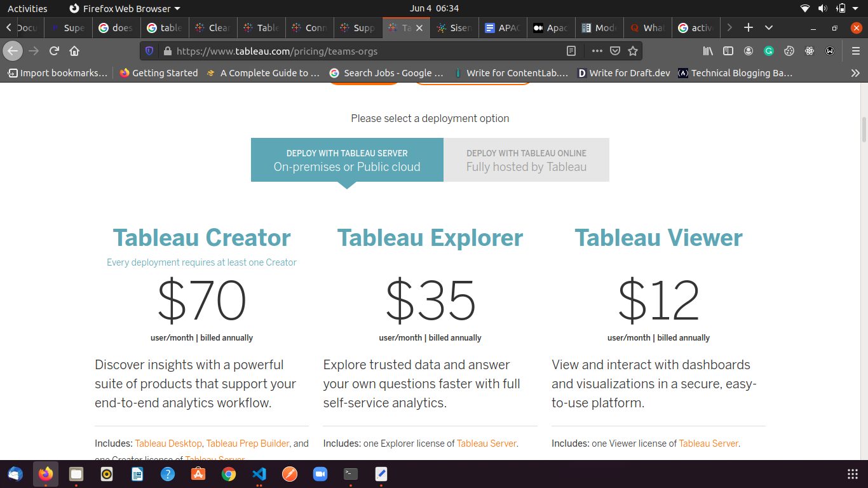Image resolution: width=868 pixels, height=488 pixels.
Task: Open Files manager from the dock
Action: (x=76, y=474)
